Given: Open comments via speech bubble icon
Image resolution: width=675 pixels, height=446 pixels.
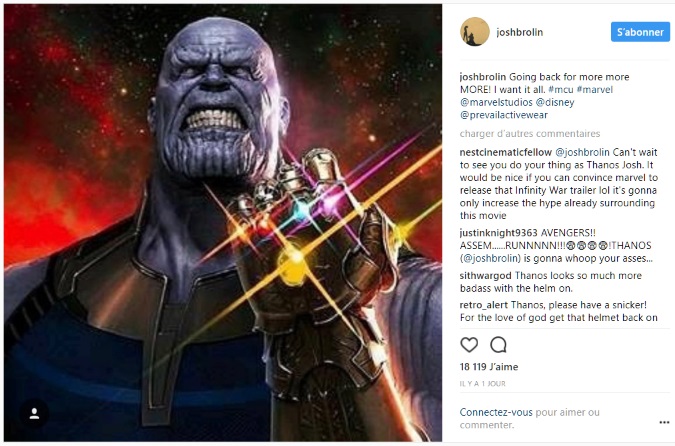Looking at the screenshot, I should (498, 345).
